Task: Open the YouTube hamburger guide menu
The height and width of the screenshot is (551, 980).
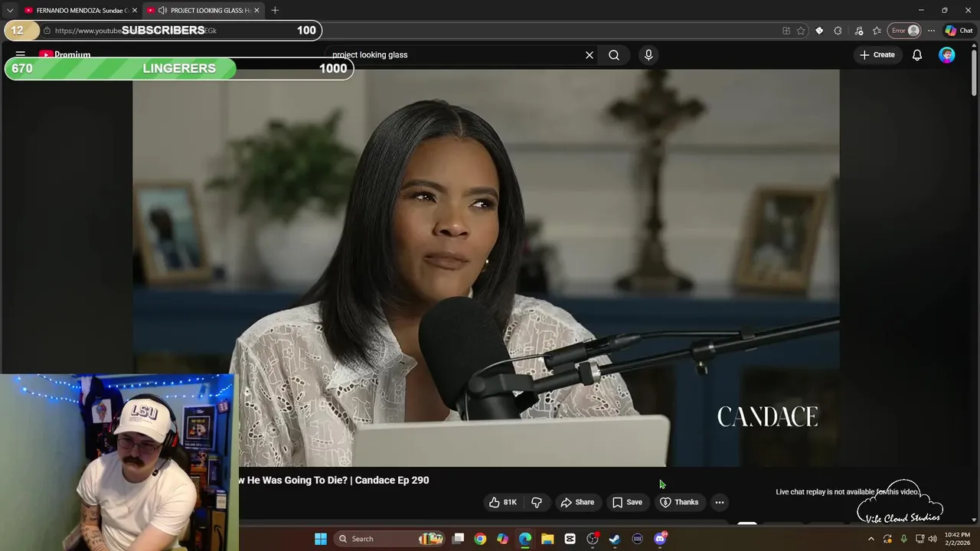Action: click(x=21, y=55)
